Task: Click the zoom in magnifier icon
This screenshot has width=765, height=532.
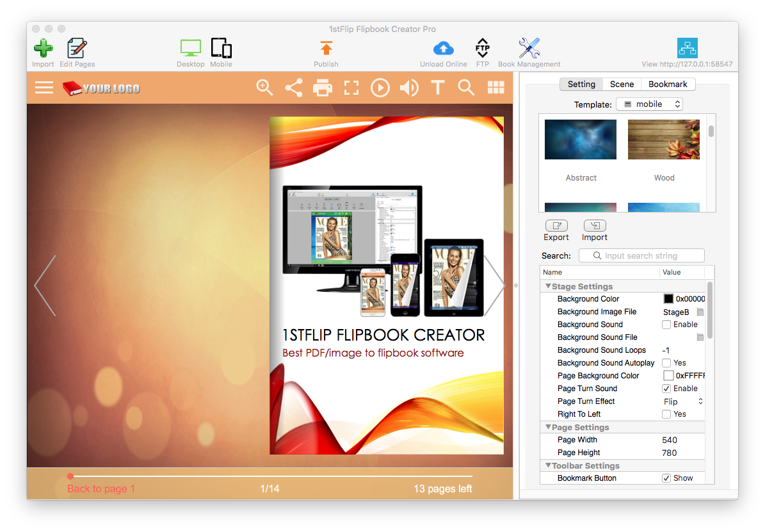Action: pyautogui.click(x=264, y=88)
